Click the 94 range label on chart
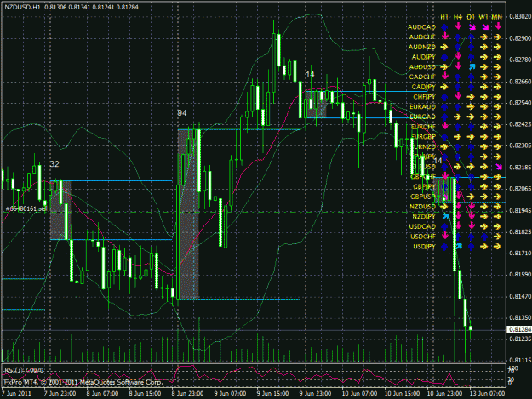This screenshot has width=532, height=399. click(x=182, y=113)
